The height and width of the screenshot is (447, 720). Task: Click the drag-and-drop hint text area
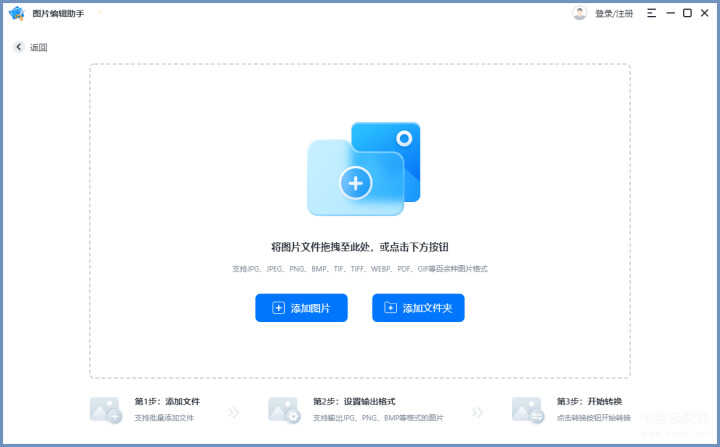coord(360,247)
